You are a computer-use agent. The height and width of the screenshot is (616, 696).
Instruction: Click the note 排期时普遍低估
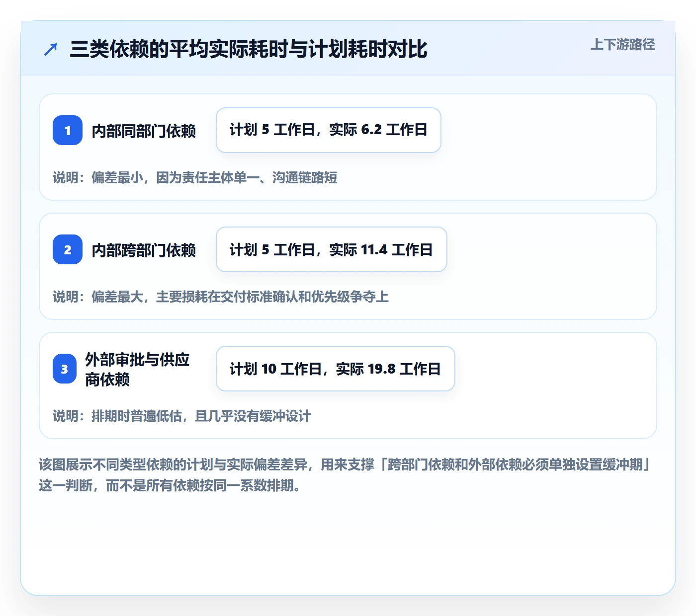click(182, 416)
